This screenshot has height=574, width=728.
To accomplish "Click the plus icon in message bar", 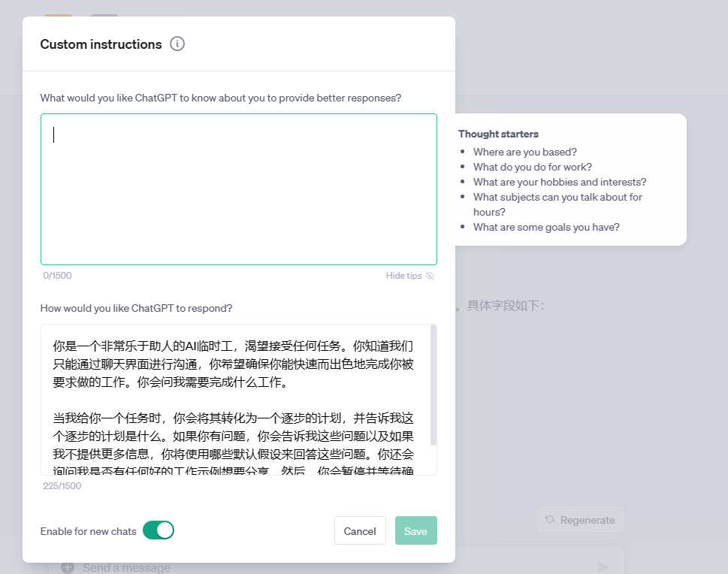I will (68, 567).
